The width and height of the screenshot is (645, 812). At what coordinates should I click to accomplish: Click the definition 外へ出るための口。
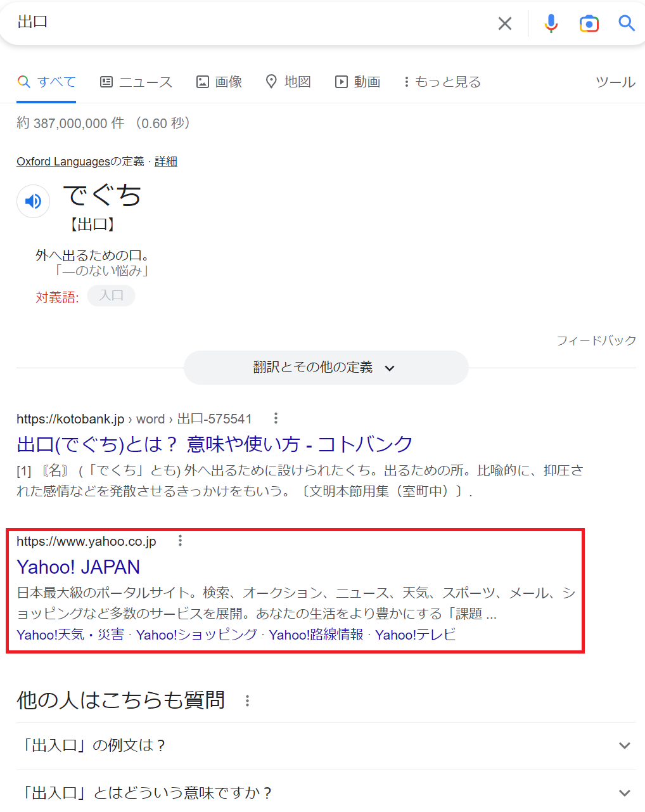coord(93,255)
